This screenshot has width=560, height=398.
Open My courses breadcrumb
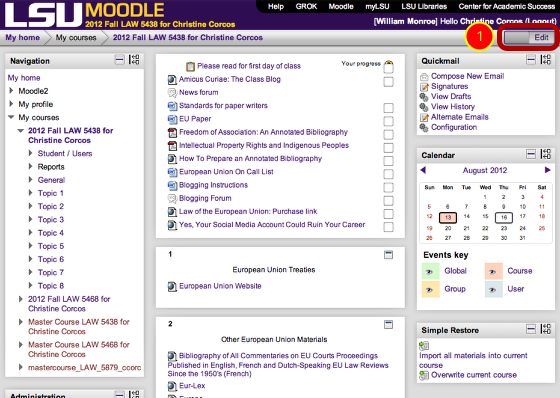pyautogui.click(x=76, y=38)
